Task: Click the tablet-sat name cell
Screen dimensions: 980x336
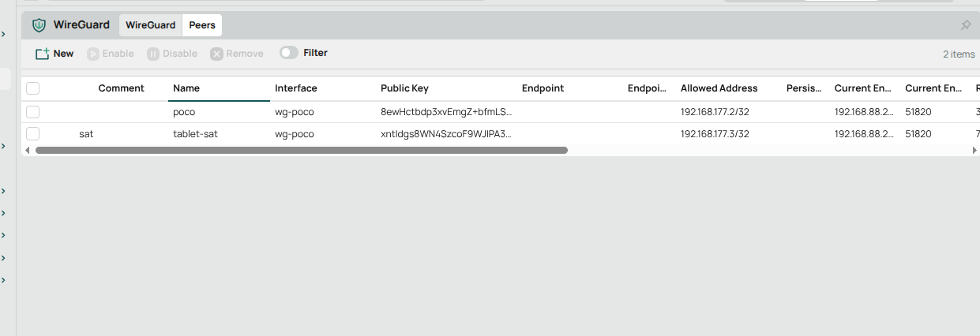Action: pyautogui.click(x=195, y=134)
